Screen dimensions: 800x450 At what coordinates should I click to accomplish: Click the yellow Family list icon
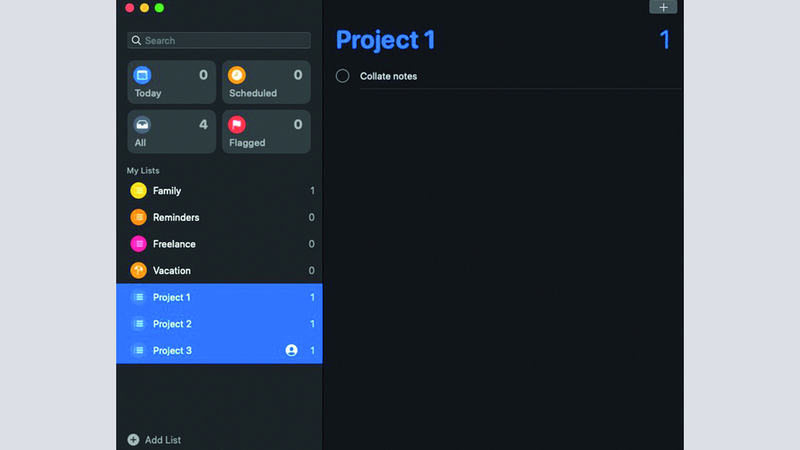138,191
